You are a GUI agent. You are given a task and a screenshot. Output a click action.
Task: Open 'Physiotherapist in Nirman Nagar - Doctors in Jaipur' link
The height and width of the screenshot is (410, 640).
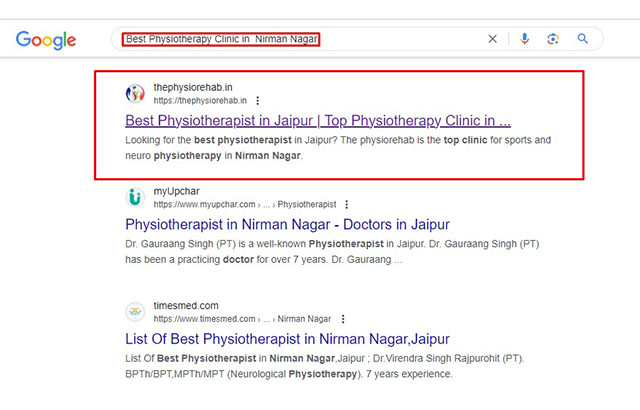(x=287, y=224)
